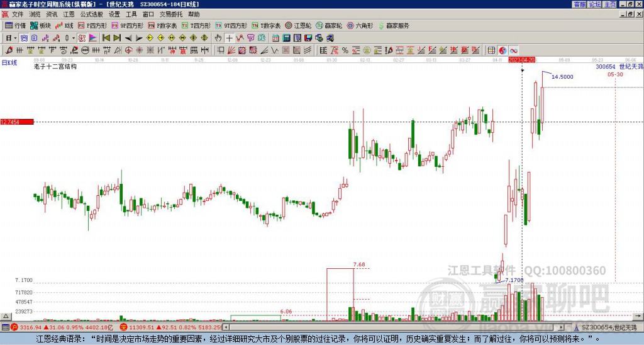Click the calendar 21 icon
This screenshot has height=345, width=644.
(x=275, y=38)
